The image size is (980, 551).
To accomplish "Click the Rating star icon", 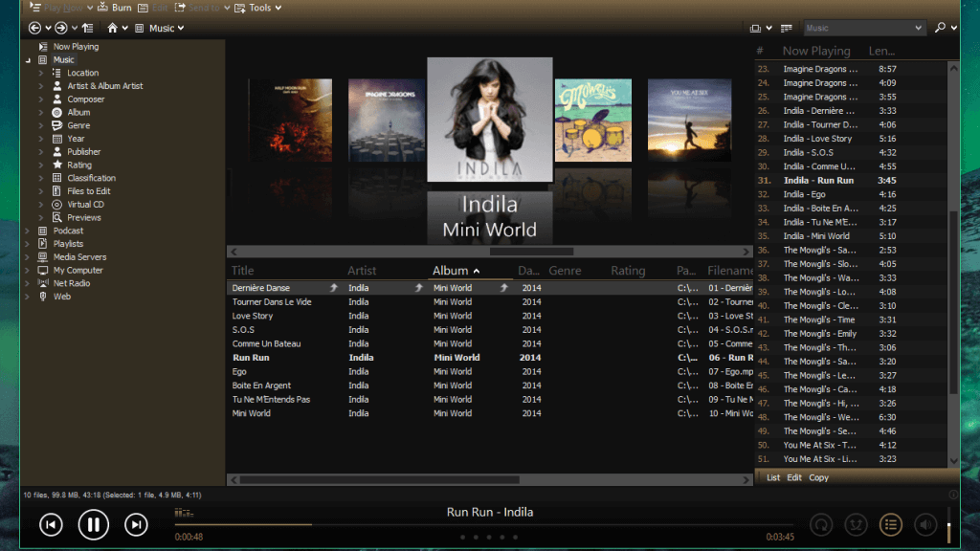I will [x=56, y=165].
